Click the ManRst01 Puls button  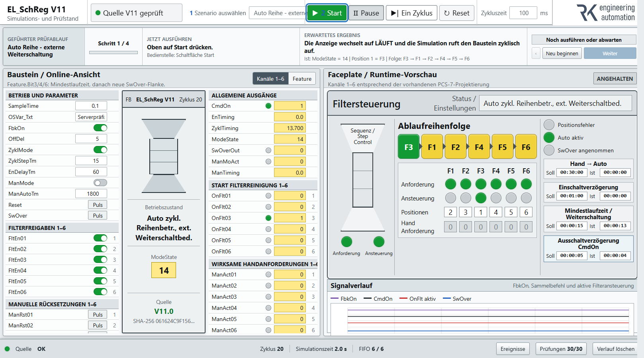point(98,315)
